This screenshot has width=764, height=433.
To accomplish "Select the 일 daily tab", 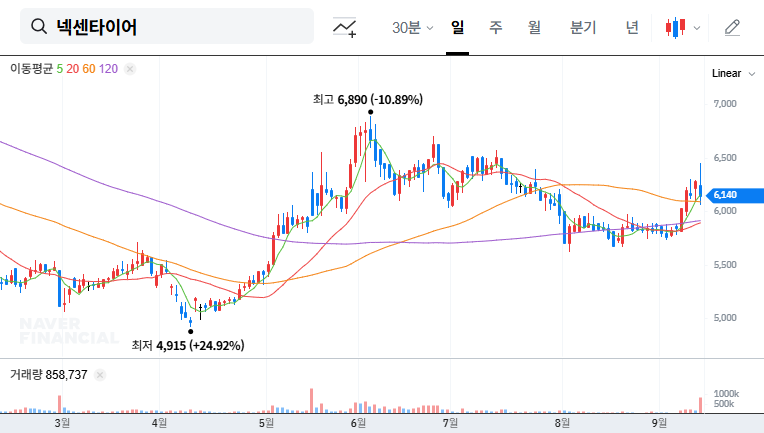I will coord(457,27).
